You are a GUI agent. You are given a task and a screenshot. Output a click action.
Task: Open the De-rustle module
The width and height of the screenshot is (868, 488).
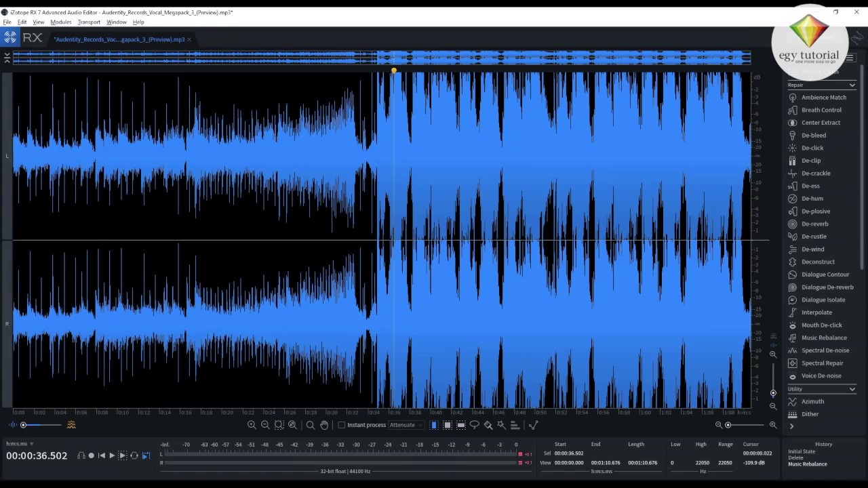pyautogui.click(x=807, y=237)
